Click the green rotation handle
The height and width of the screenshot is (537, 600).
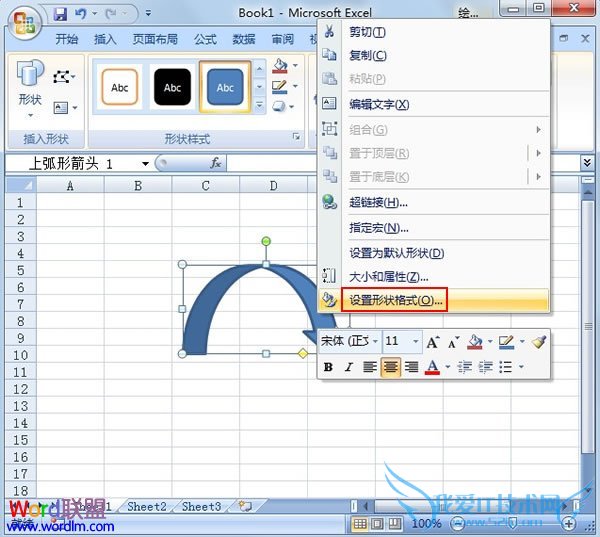(266, 241)
